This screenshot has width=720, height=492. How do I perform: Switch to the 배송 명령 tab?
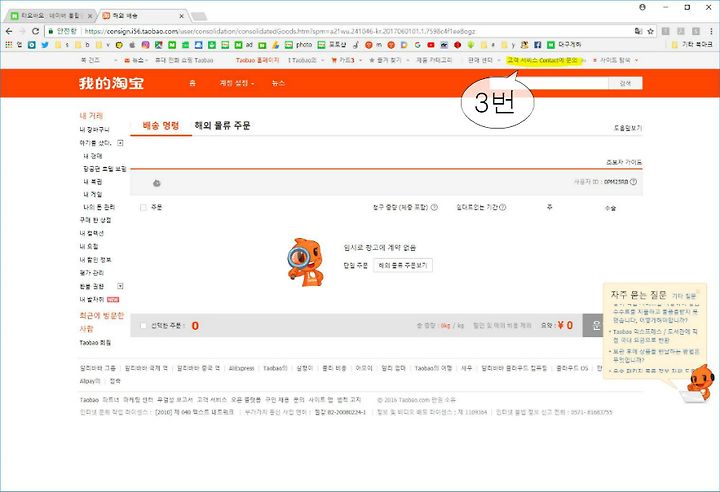tap(161, 125)
